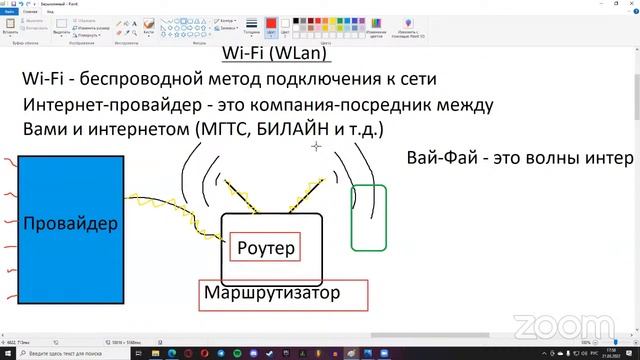The image size is (640, 360).
Task: Click the Select rectangle tool
Action: pos(62,24)
